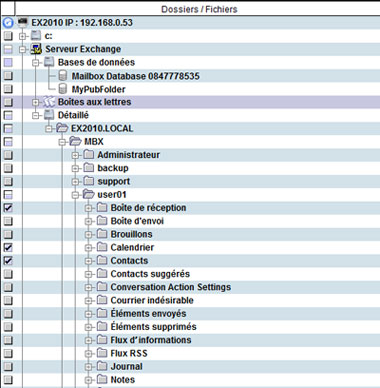
Task: Click the support folder icon
Action: pyautogui.click(x=88, y=181)
